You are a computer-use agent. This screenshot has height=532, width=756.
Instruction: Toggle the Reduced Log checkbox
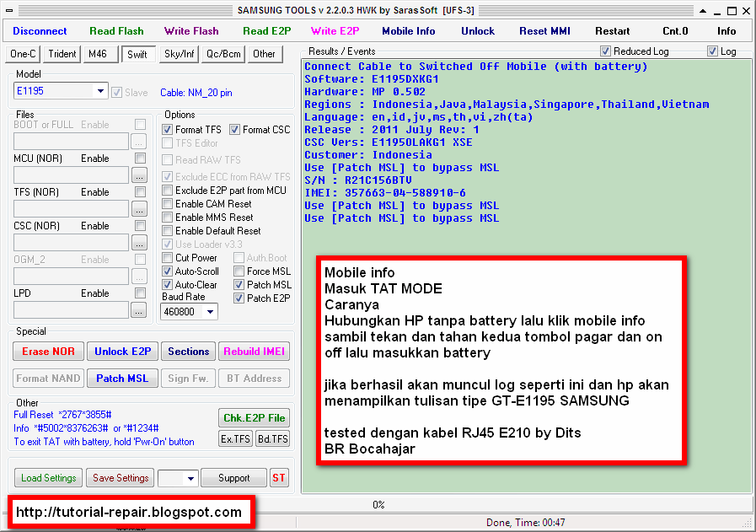click(606, 51)
